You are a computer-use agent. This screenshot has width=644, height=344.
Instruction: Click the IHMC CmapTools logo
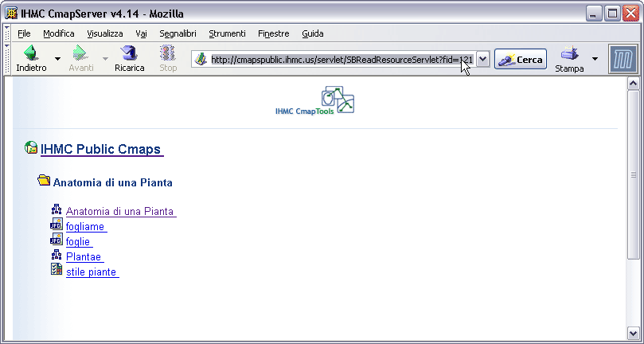315,100
